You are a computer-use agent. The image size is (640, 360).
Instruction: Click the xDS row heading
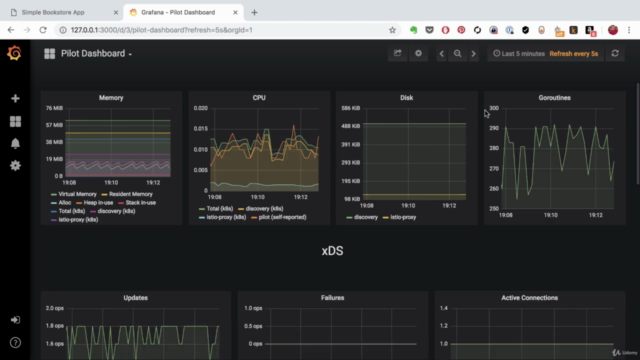[x=332, y=251]
